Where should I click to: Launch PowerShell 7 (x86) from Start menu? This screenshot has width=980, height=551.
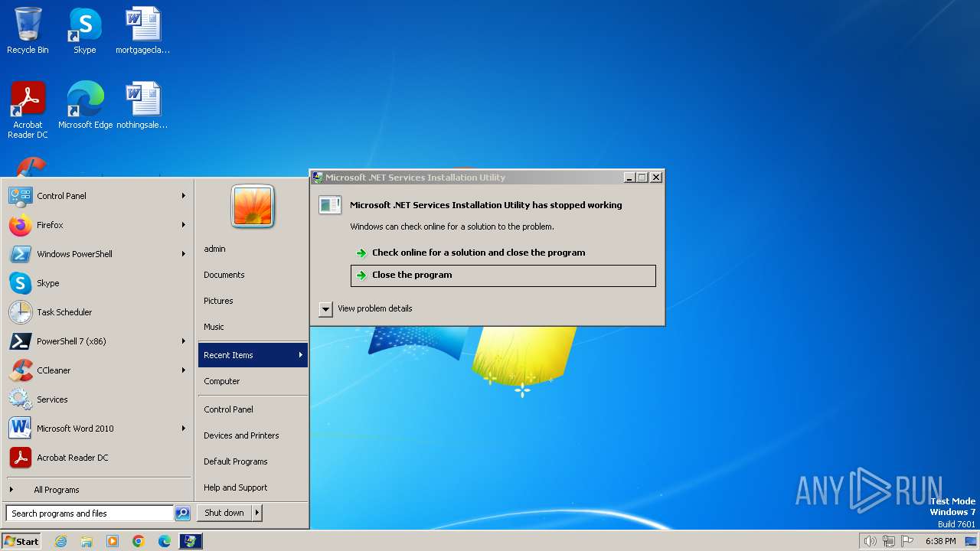pyautogui.click(x=97, y=341)
